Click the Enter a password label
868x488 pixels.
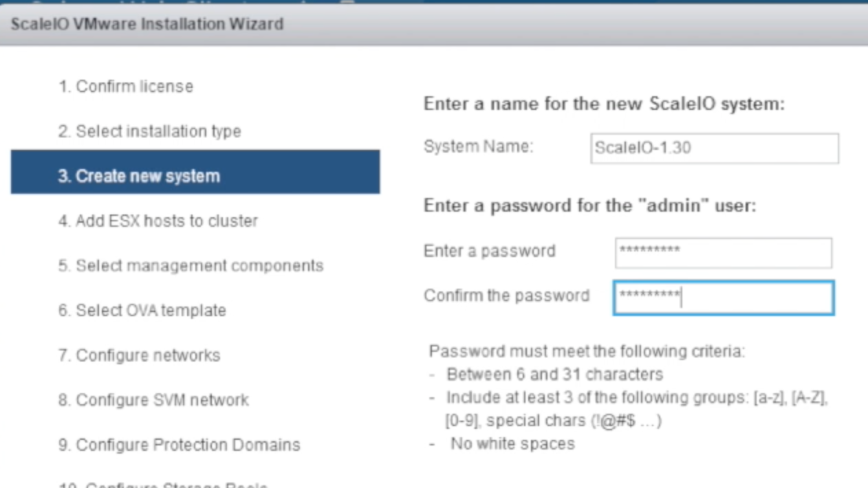coord(489,251)
